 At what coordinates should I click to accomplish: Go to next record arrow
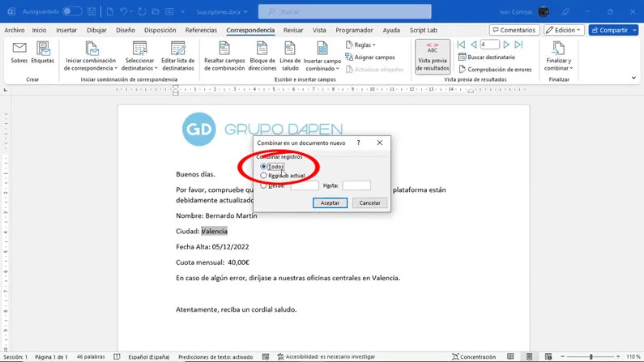[x=506, y=45]
